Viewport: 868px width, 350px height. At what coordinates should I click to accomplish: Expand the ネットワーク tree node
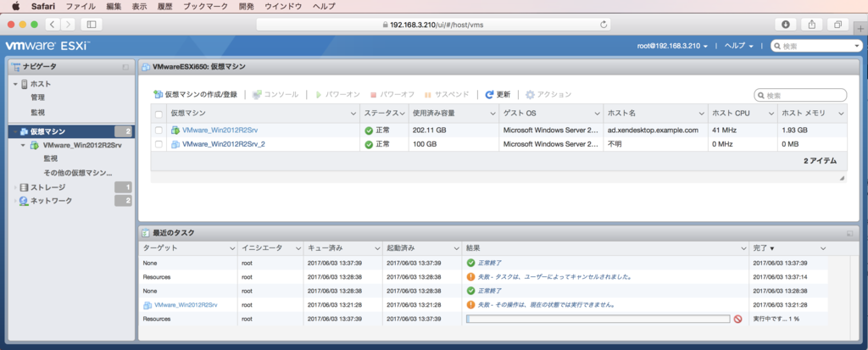[15, 201]
